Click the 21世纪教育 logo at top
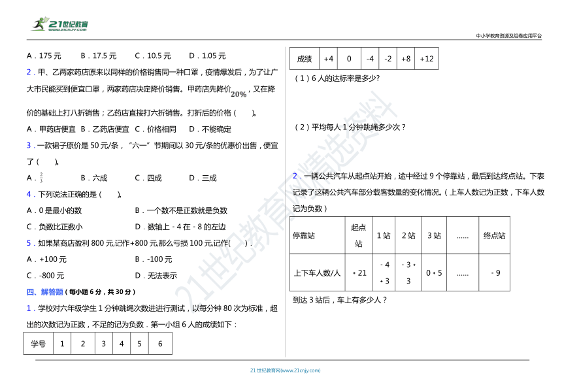Screen dimensions: 562x392 point(60,24)
